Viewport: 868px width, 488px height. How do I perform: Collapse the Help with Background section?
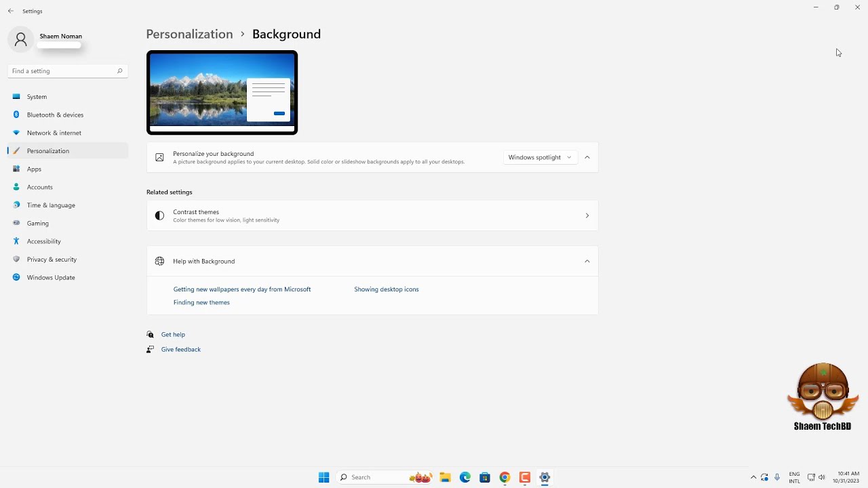point(587,261)
